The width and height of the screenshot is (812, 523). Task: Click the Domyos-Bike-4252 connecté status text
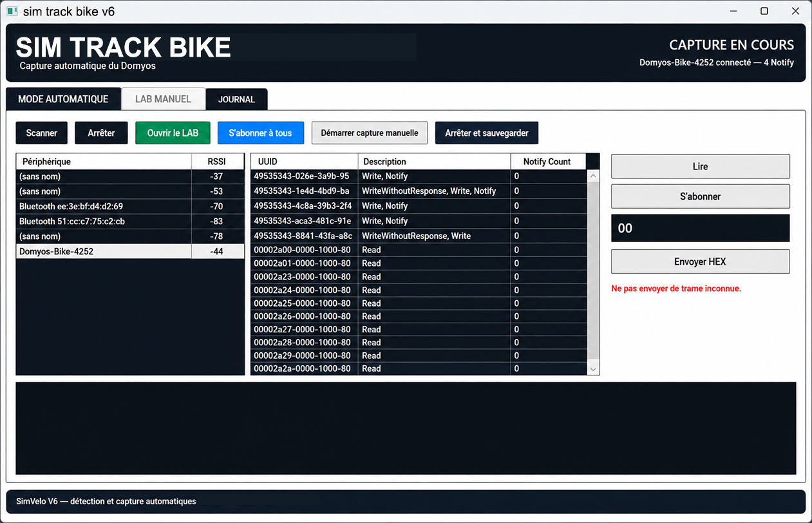coord(717,62)
